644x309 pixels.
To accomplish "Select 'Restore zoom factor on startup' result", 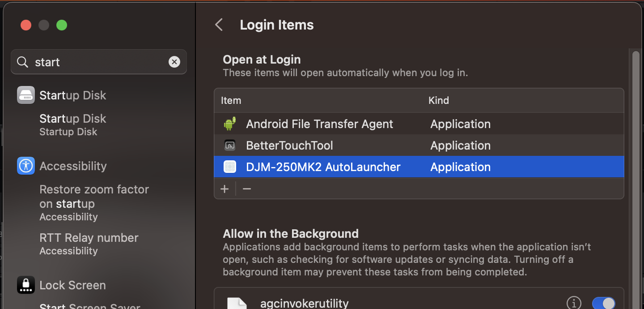I will tap(94, 202).
